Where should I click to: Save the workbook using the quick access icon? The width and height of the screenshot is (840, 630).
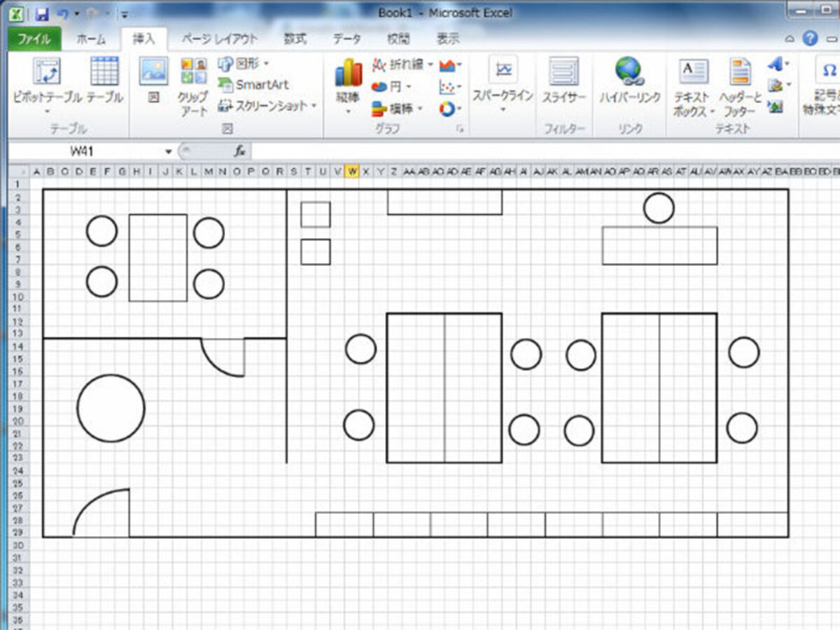coord(42,13)
